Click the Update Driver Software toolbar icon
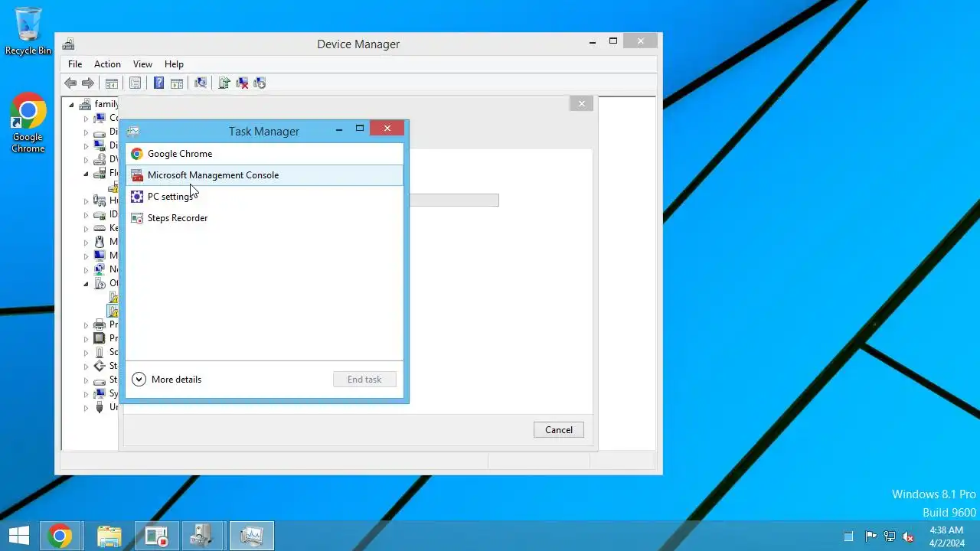Viewport: 980px width, 551px height. (x=224, y=83)
